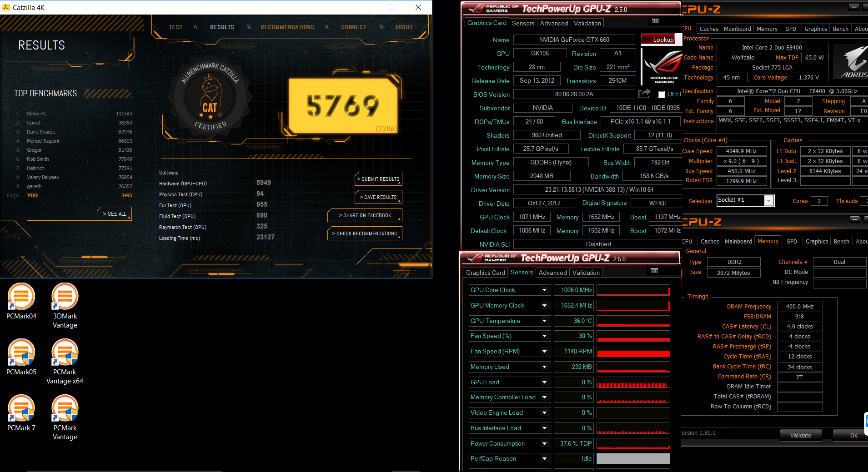Click SHARE ON FACEBOOK button
Screen dimensions: 868x472
[365, 215]
